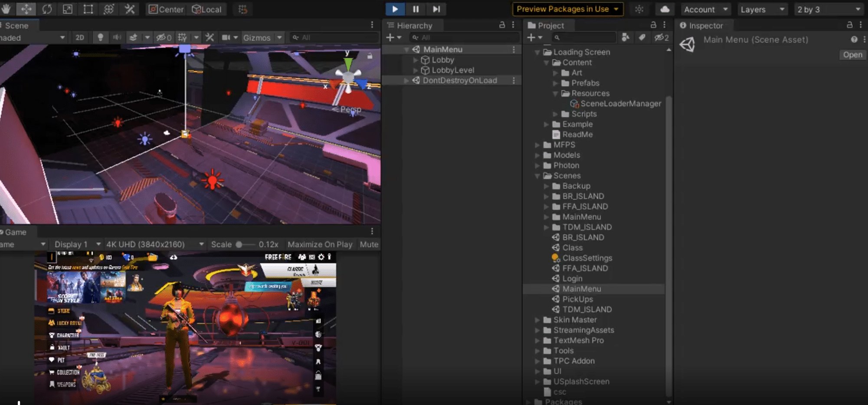Select the Scale tool

click(68, 9)
